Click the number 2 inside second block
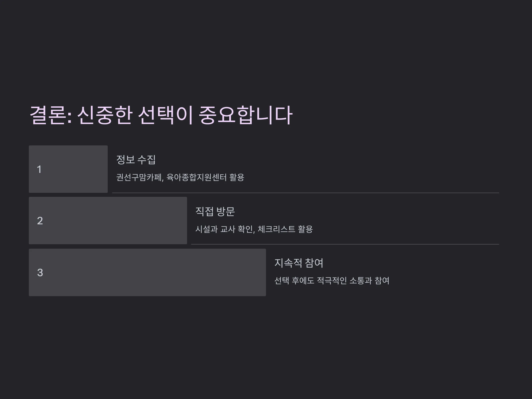Image resolution: width=532 pixels, height=399 pixels. click(40, 221)
